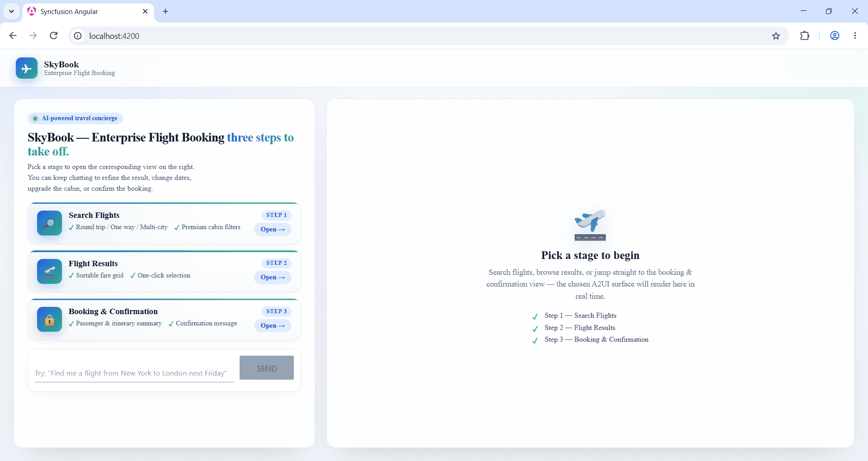Open browser extensions menu
This screenshot has height=461, width=868.
tap(805, 36)
